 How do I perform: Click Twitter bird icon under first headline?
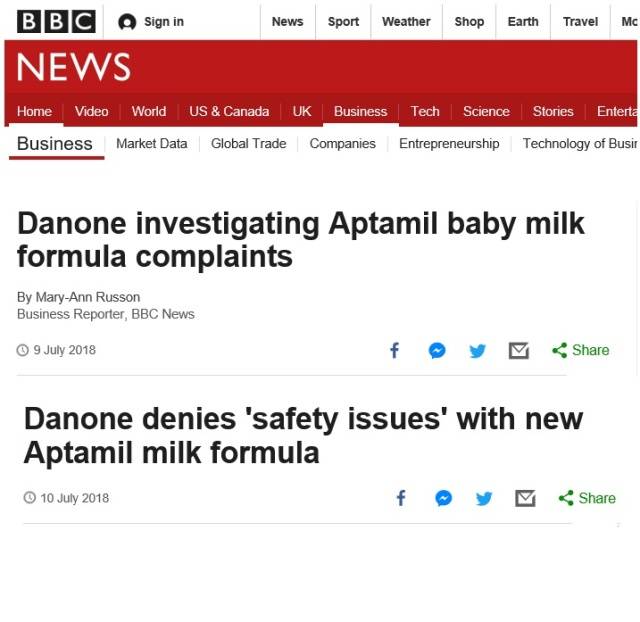pos(477,350)
